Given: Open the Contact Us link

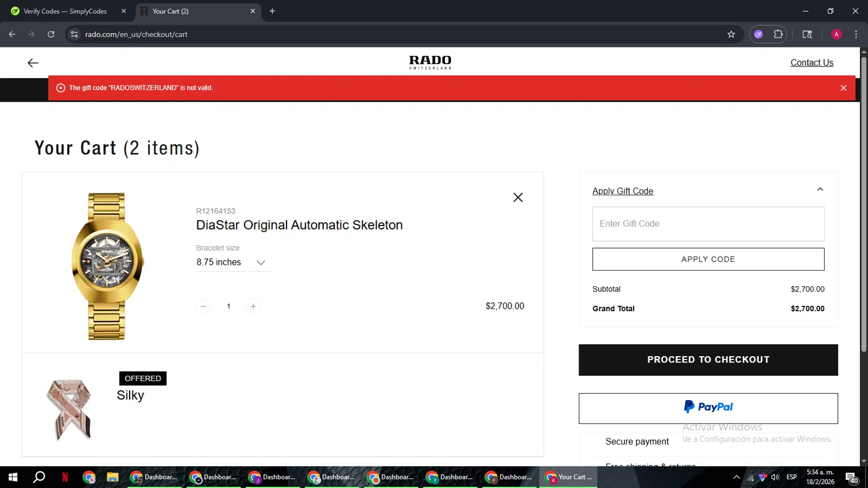Looking at the screenshot, I should click(x=812, y=62).
